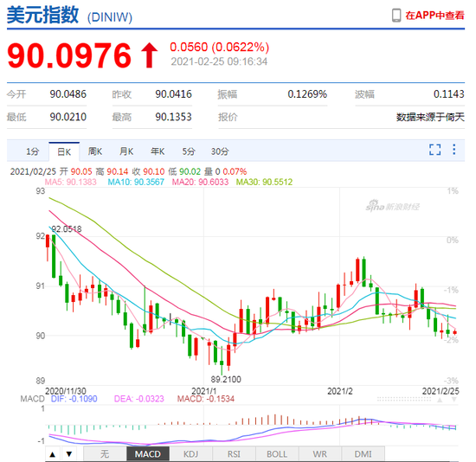Click the faint up arrow beside range slider

[440, 400]
